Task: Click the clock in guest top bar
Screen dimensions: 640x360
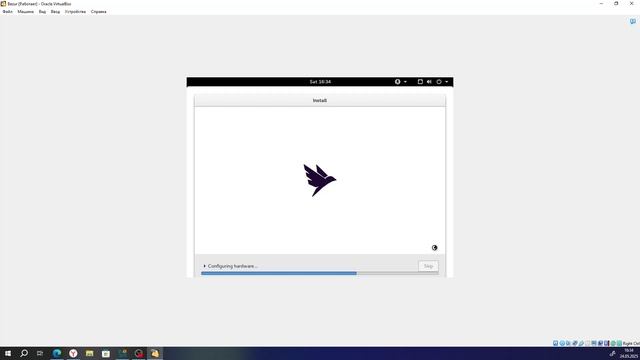Action: pyautogui.click(x=320, y=82)
